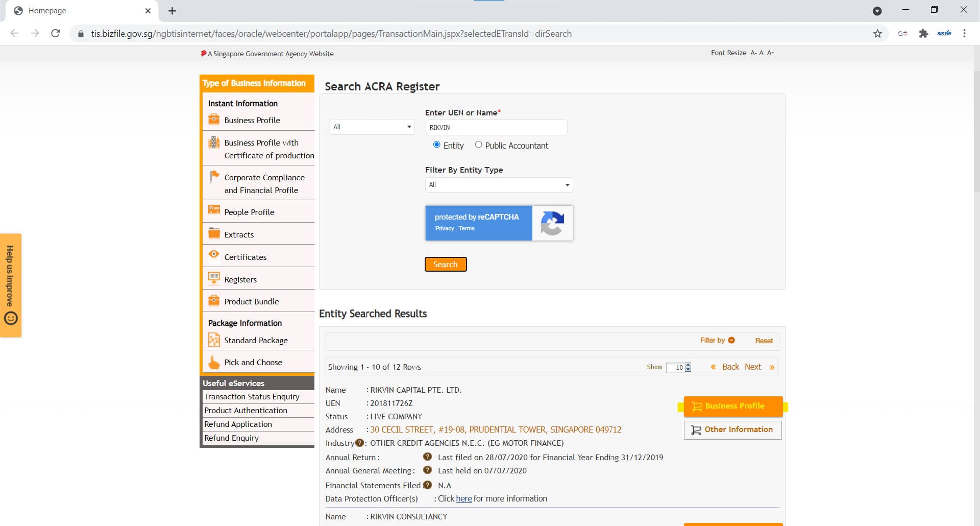Open the browser Extensions puzzle icon
Image resolution: width=980 pixels, height=526 pixels.
click(923, 34)
